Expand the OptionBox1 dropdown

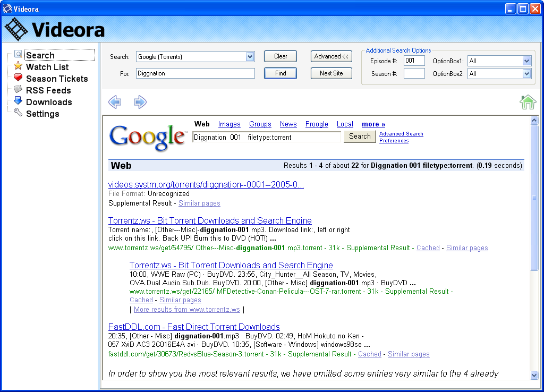coord(526,61)
